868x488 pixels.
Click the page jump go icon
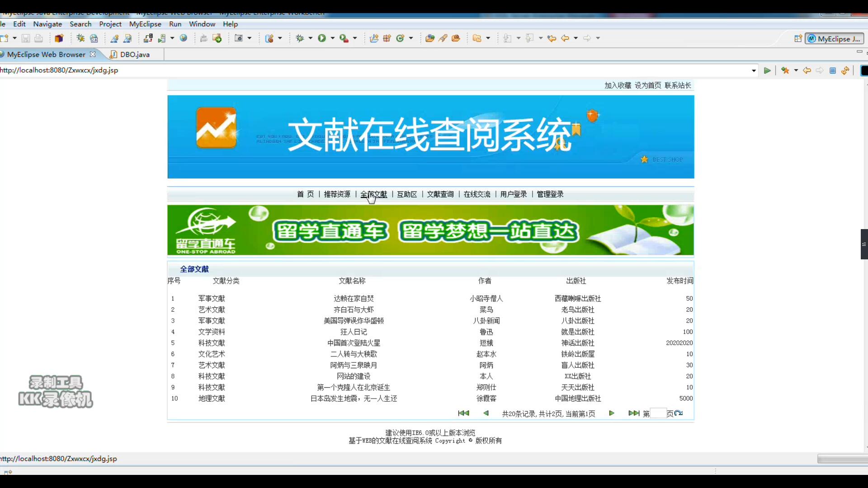678,413
